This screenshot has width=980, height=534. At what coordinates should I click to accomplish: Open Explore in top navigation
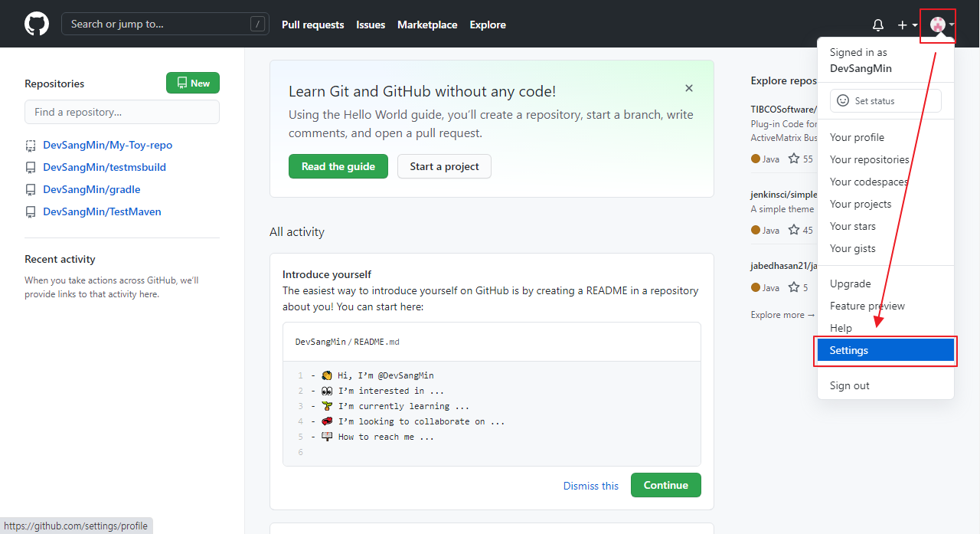coord(488,25)
